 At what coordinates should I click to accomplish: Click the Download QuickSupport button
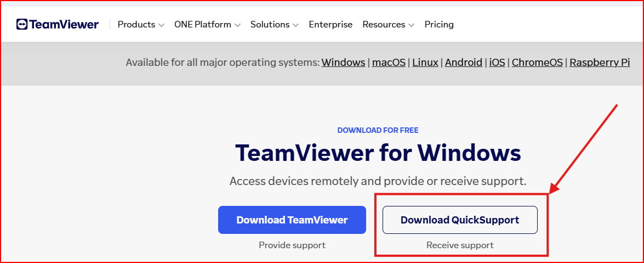(460, 220)
